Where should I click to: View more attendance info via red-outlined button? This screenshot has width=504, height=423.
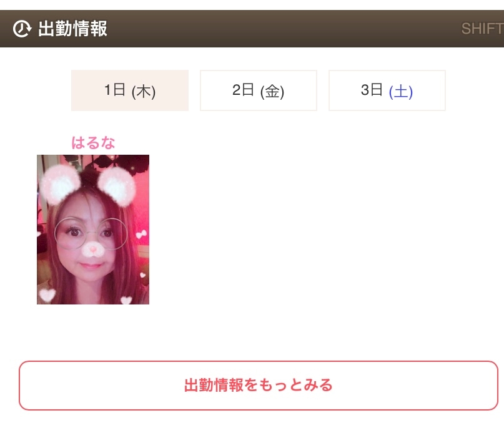tap(259, 385)
